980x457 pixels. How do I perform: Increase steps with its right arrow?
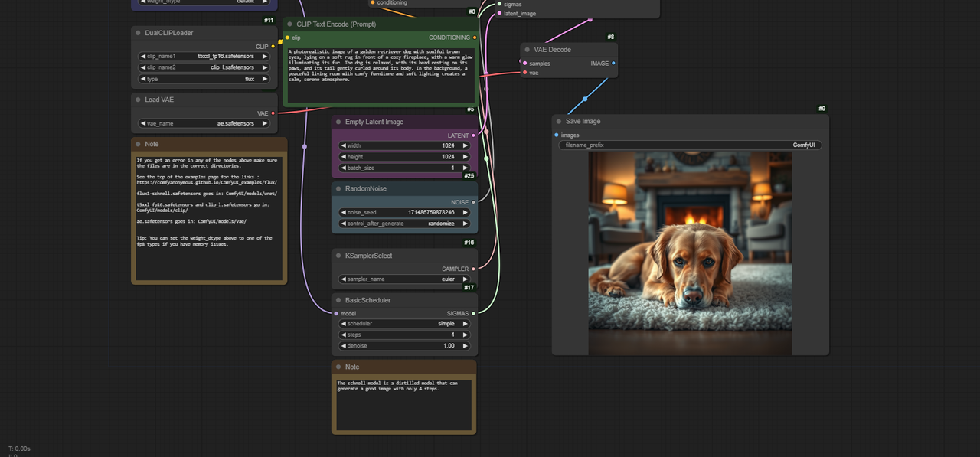pos(465,335)
